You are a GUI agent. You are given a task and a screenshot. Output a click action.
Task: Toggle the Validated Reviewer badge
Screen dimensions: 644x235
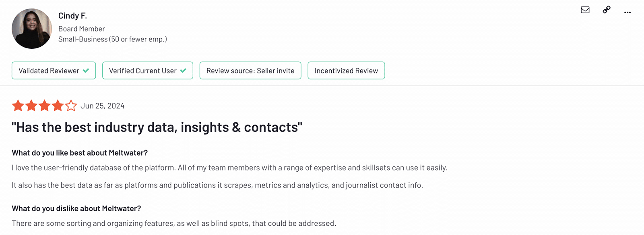[54, 70]
